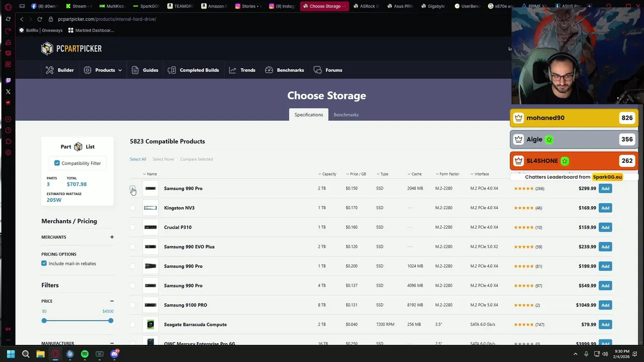
Task: Click the browser address bar URL
Action: (x=107, y=19)
